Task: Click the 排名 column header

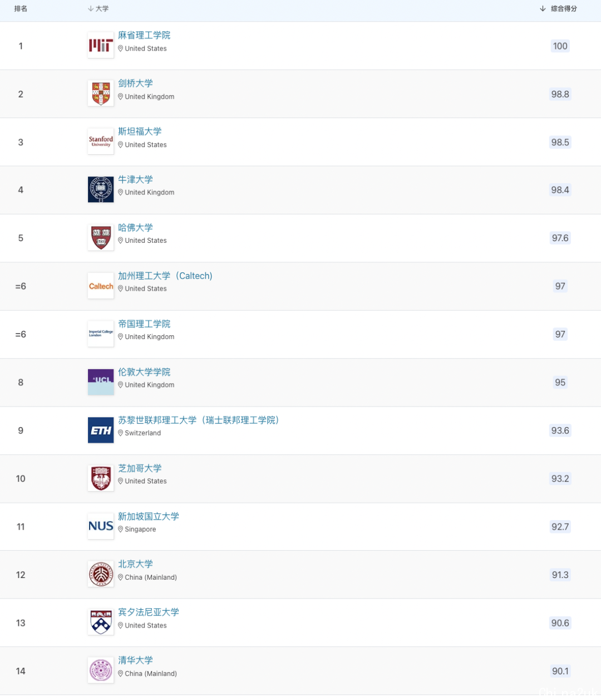Action: 21,9
